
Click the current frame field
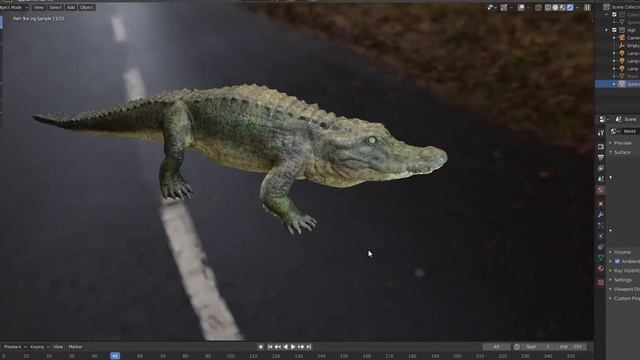tap(496, 347)
